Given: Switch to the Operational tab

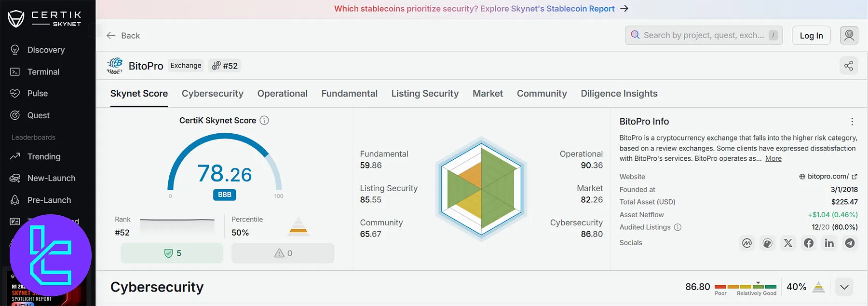Looking at the screenshot, I should pos(283,94).
